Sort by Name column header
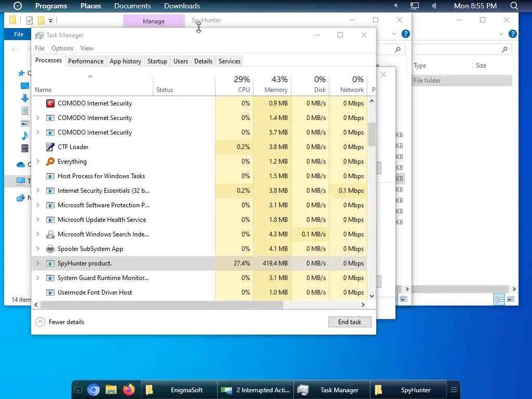The height and width of the screenshot is (399, 532). point(92,84)
